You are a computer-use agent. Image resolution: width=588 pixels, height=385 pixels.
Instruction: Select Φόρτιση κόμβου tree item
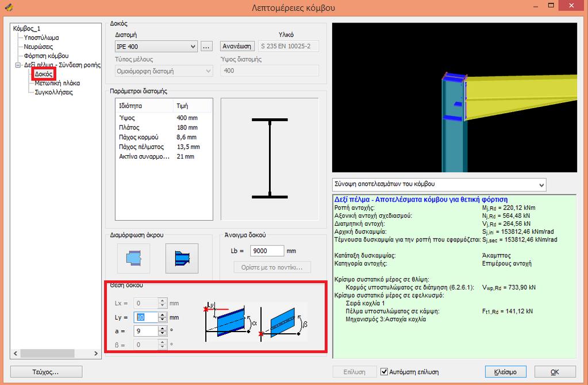46,56
